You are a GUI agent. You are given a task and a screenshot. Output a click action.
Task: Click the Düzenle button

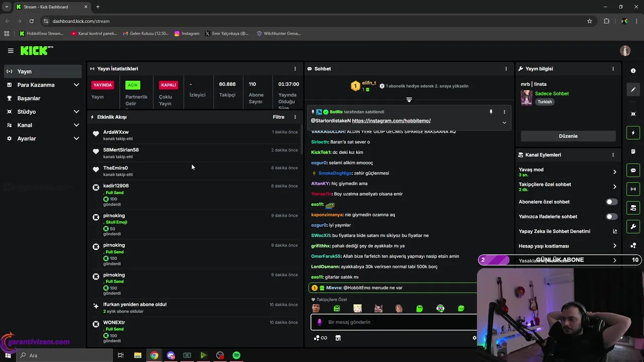click(568, 136)
